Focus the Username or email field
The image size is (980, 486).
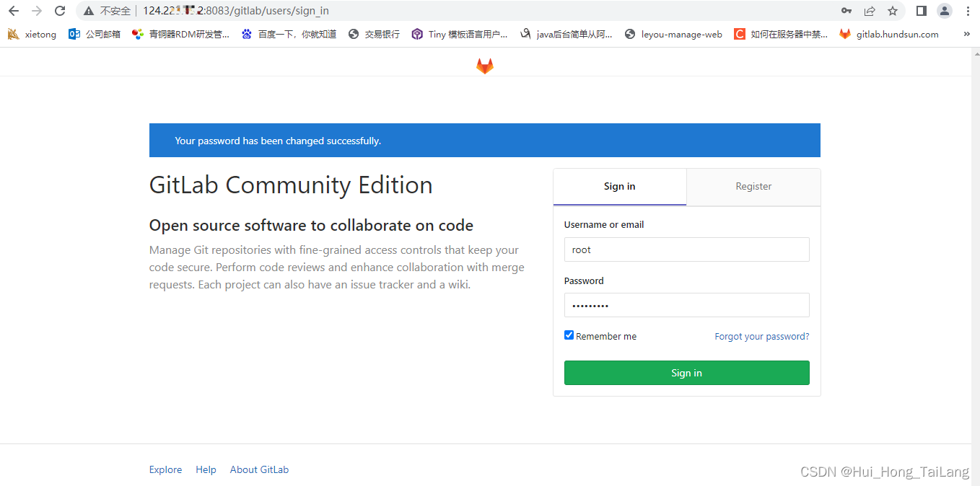[x=687, y=249]
